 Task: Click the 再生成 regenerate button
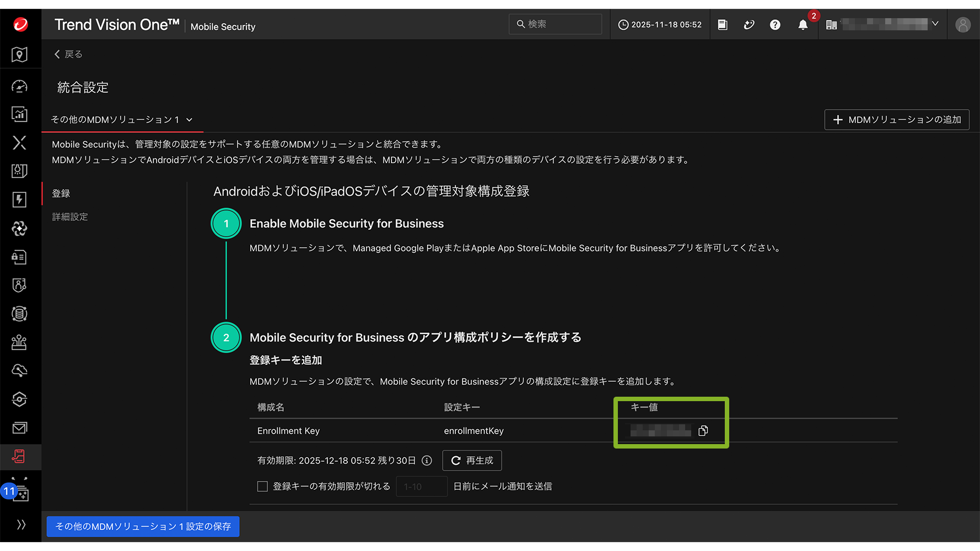pos(472,461)
